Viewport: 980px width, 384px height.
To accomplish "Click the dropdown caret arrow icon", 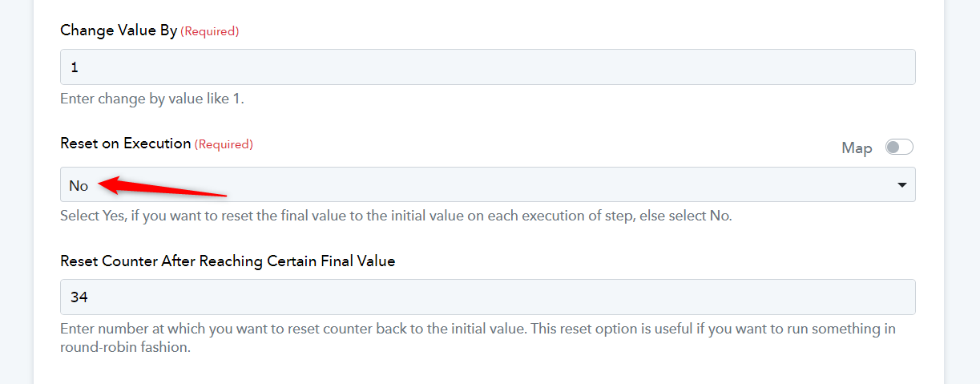I will (x=902, y=185).
